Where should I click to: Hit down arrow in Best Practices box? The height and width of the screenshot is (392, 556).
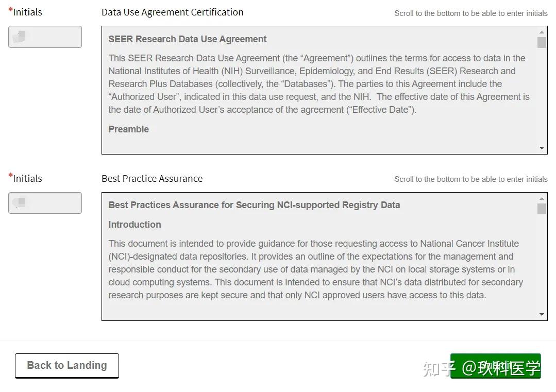(x=542, y=314)
